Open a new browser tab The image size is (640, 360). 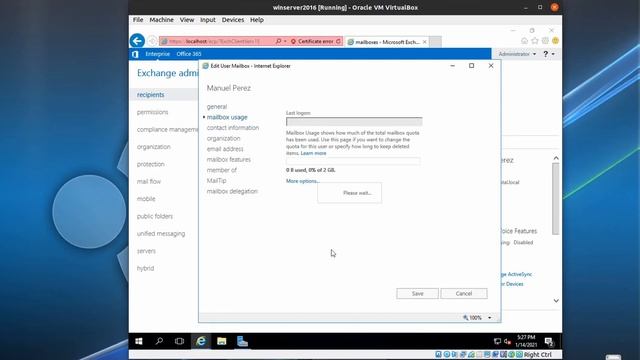pyautogui.click(x=435, y=42)
